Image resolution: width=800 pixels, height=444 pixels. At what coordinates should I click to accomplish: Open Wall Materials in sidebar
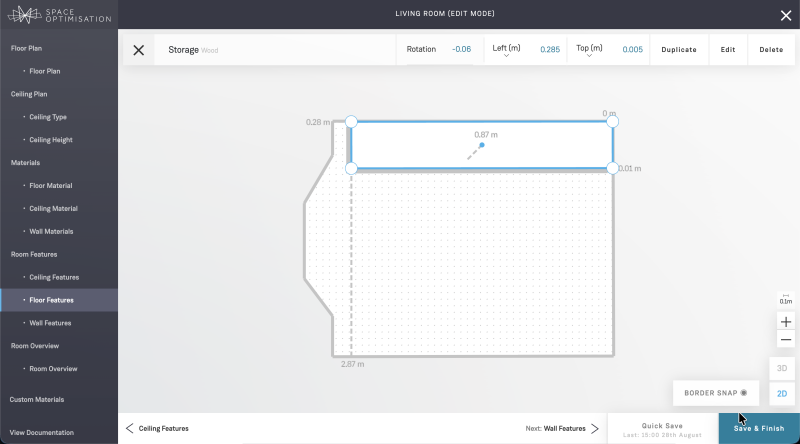pyautogui.click(x=51, y=231)
